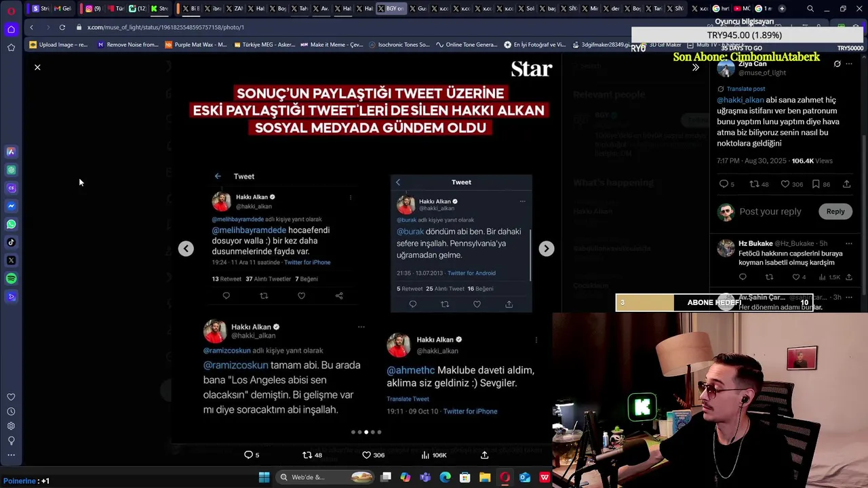Image resolution: width=868 pixels, height=488 pixels.
Task: Open more options menu on Ziya Can's post
Action: pyautogui.click(x=849, y=64)
